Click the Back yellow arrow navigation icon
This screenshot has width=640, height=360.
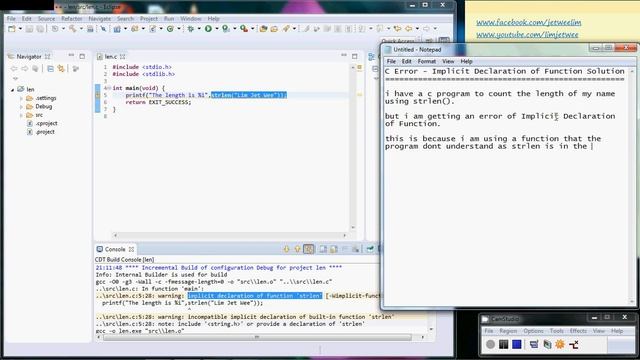pyautogui.click(x=408, y=29)
